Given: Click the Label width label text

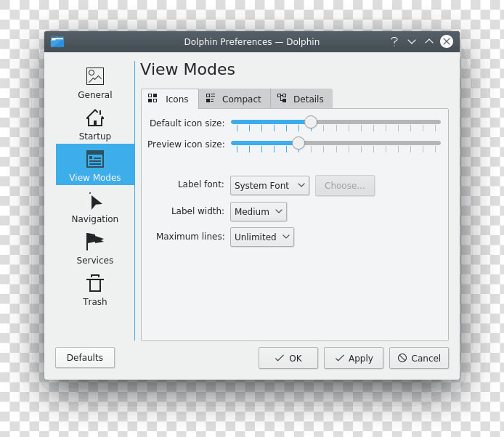Looking at the screenshot, I should pyautogui.click(x=198, y=211).
